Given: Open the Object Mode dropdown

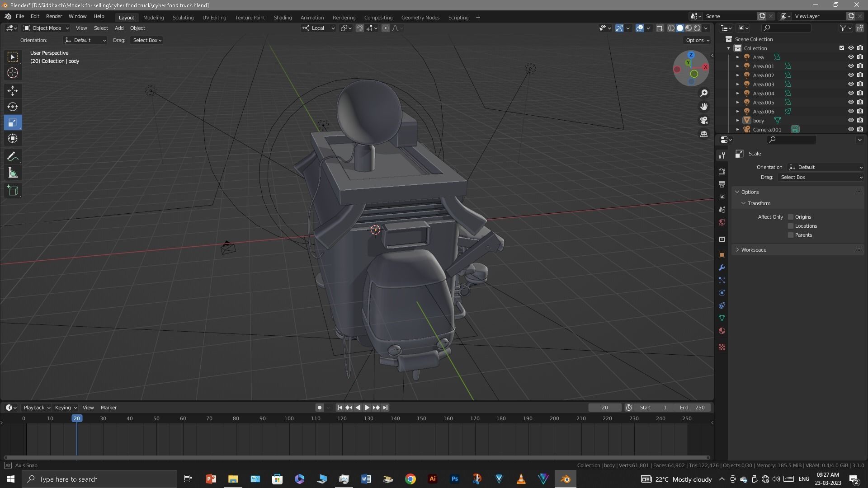Looking at the screenshot, I should click(x=46, y=28).
